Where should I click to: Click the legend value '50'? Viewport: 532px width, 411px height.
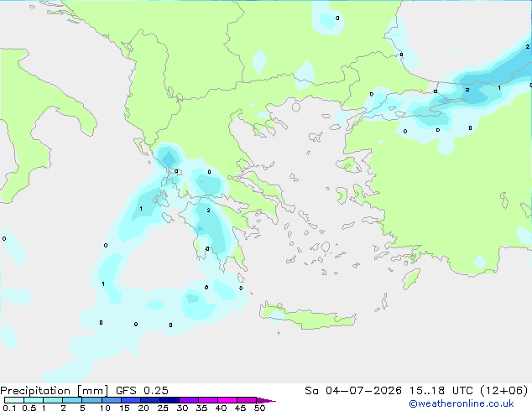259,408
